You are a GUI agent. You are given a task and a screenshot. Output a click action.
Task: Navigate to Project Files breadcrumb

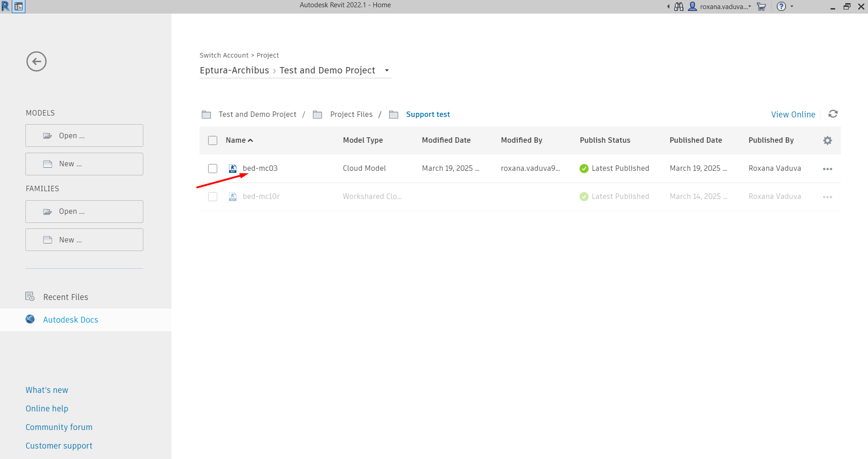[351, 115]
